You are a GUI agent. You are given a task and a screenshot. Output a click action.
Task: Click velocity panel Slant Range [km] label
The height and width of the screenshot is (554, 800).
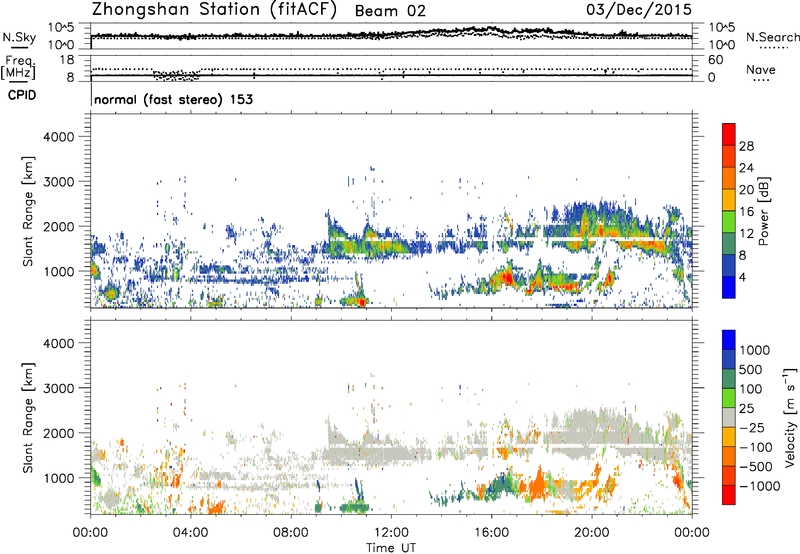point(28,417)
